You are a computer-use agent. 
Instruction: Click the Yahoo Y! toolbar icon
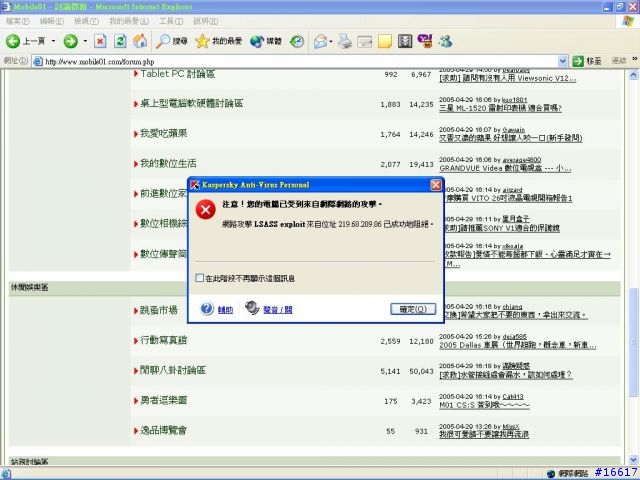(425, 41)
